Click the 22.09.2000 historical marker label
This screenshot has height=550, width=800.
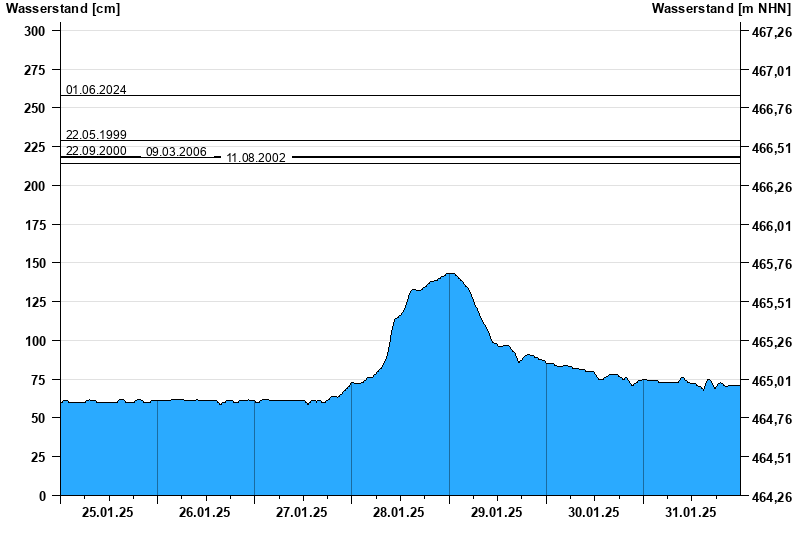point(96,151)
